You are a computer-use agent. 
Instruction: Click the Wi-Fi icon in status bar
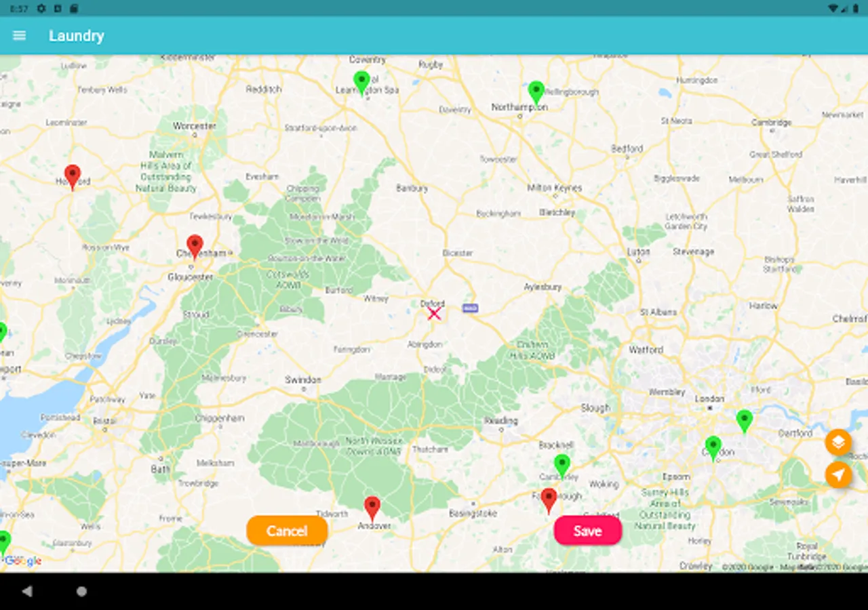[x=833, y=8]
